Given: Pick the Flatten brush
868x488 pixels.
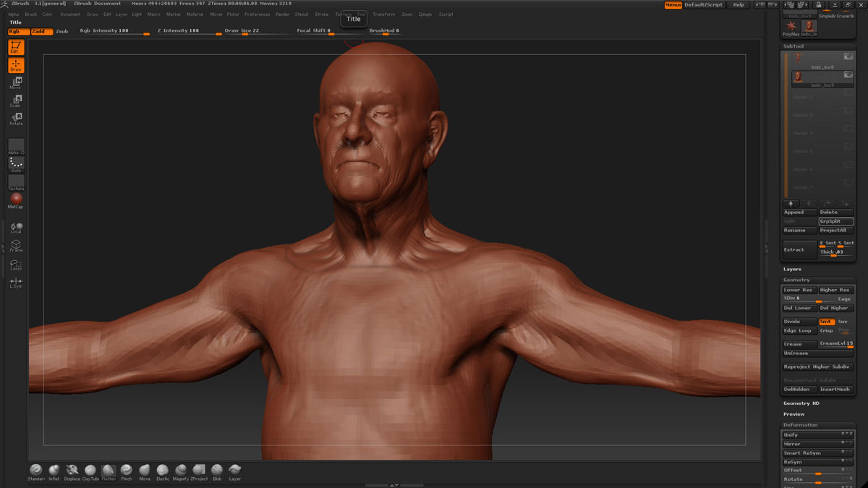Looking at the screenshot, I should (x=109, y=471).
